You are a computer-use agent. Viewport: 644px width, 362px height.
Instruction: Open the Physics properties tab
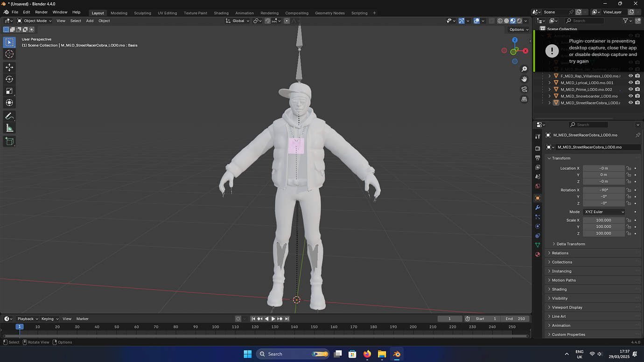pos(538,226)
